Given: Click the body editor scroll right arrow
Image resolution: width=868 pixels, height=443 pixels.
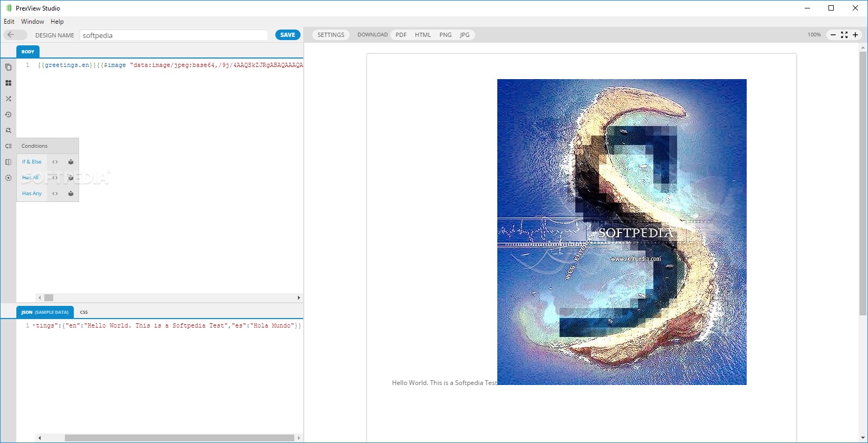Looking at the screenshot, I should point(299,297).
